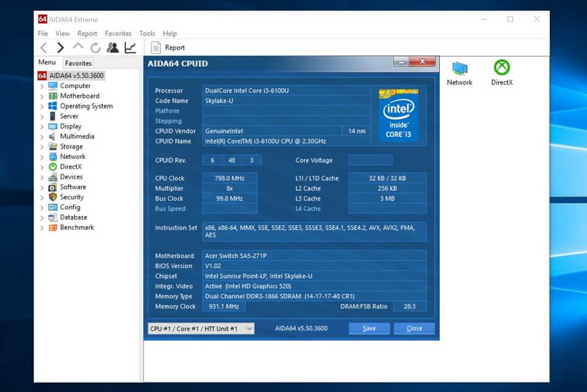Image resolution: width=587 pixels, height=392 pixels.
Task: Click the DRAM:FSB Ratio 28:3 value
Action: tap(410, 306)
